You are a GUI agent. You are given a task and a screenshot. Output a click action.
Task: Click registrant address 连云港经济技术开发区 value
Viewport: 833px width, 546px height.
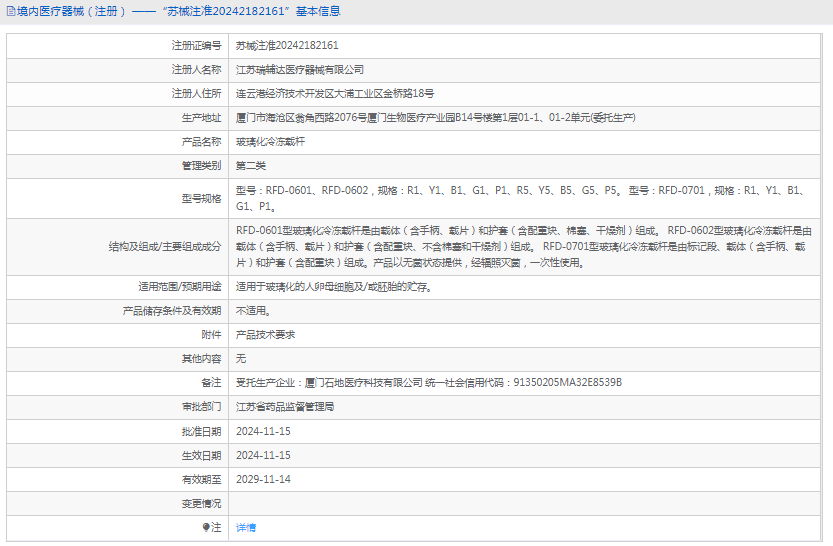point(335,93)
